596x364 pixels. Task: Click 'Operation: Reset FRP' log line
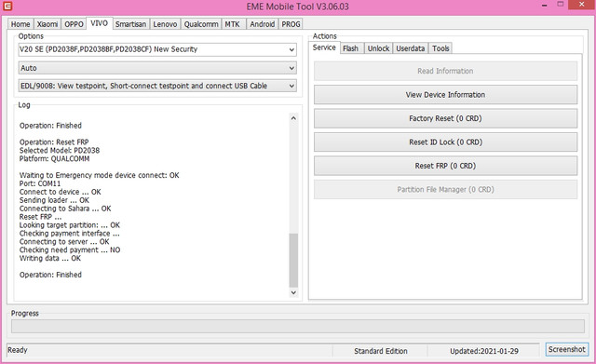click(x=54, y=142)
